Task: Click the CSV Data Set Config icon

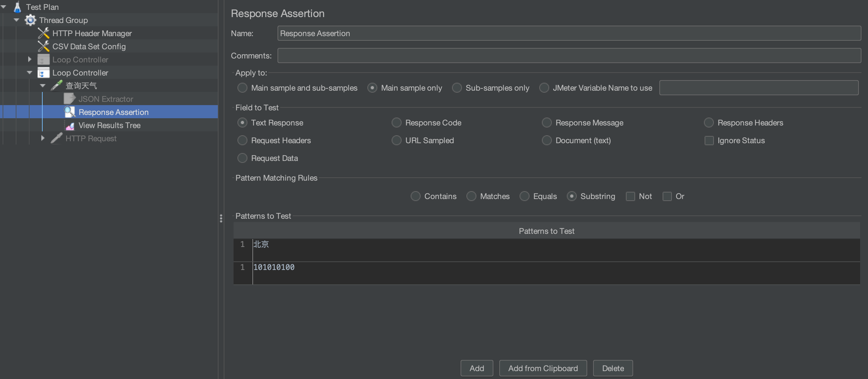Action: [x=44, y=46]
